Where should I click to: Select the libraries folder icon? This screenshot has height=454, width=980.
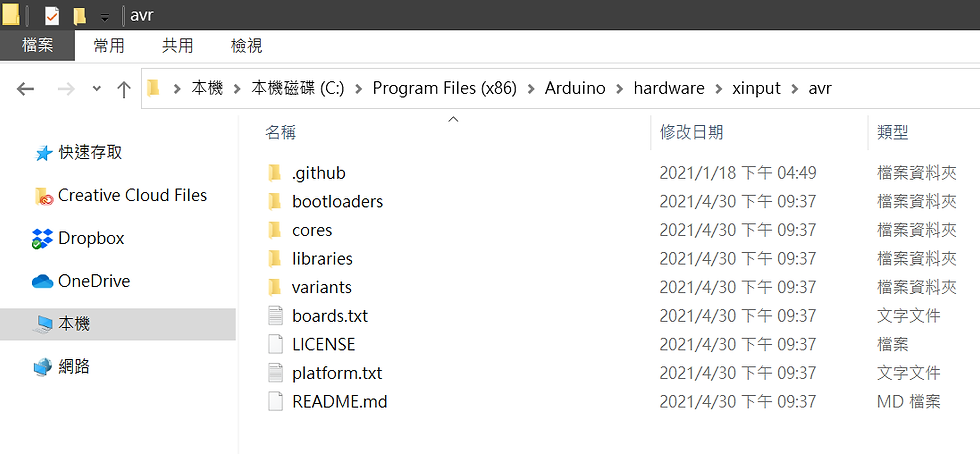pyautogui.click(x=275, y=258)
